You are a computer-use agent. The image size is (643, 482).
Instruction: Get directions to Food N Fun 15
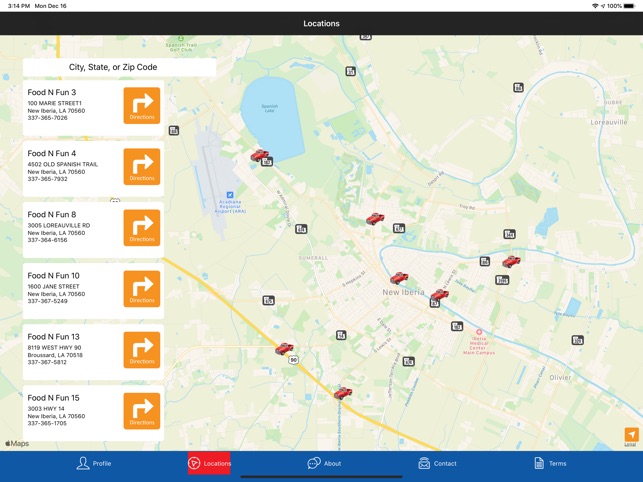click(142, 411)
